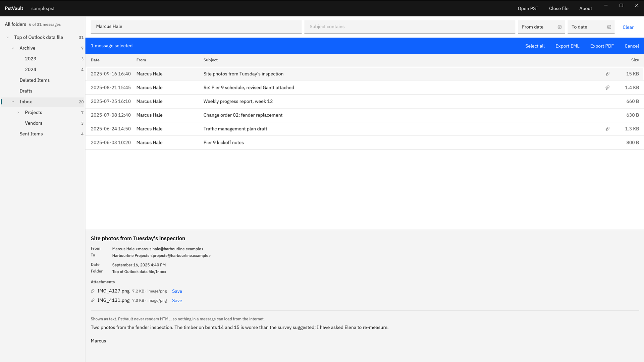This screenshot has width=644, height=362.
Task: Open Traffic management plan draft message
Action: (x=365, y=129)
